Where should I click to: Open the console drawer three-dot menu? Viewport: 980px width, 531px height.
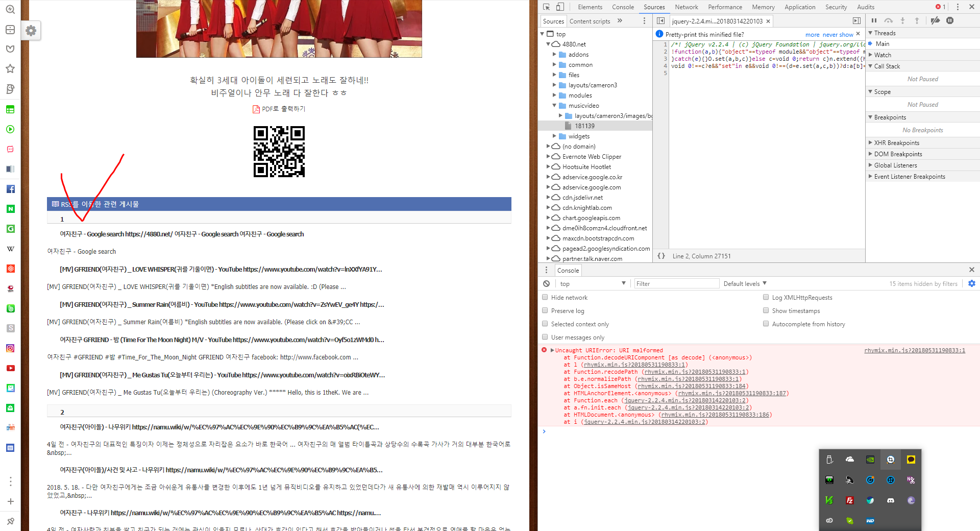tap(546, 270)
